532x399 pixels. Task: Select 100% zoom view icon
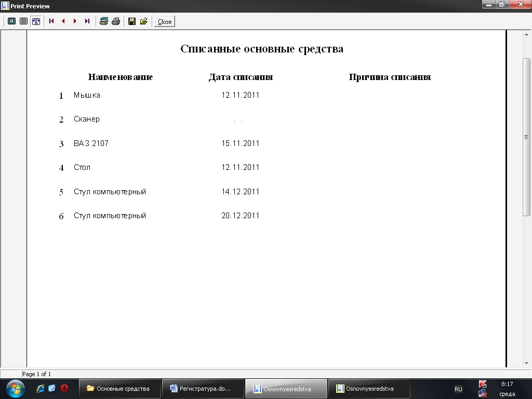(x=23, y=21)
